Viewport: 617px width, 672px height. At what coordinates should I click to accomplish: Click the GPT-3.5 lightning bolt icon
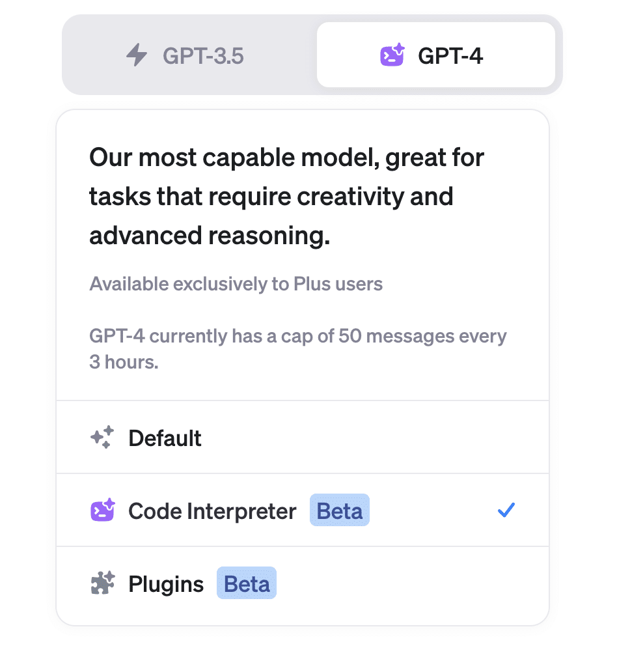coord(137,56)
